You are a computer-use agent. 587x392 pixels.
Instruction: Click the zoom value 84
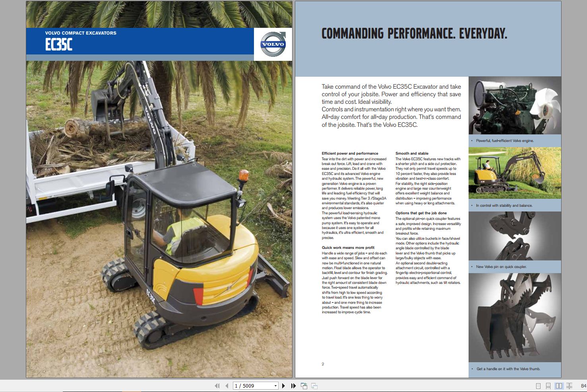pyautogui.click(x=583, y=386)
